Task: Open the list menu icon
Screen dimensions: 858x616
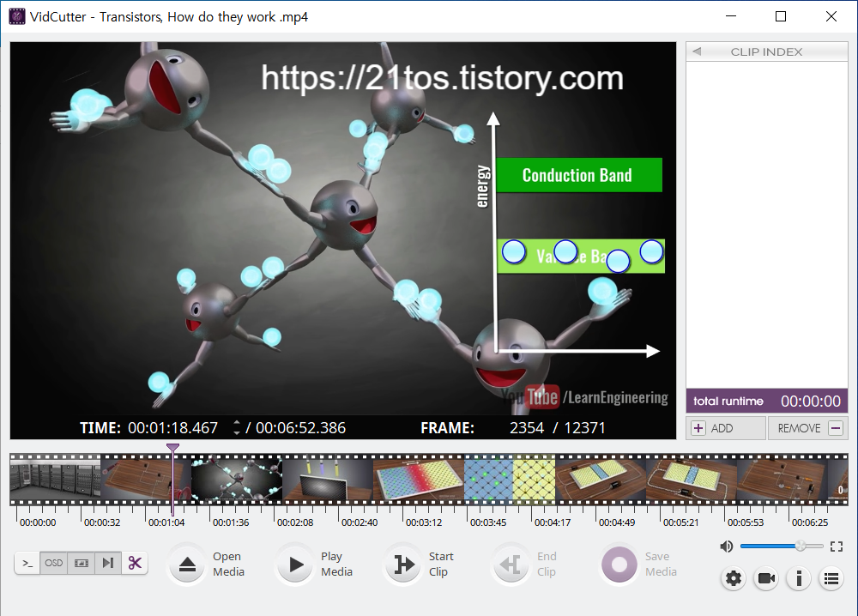Action: pyautogui.click(x=831, y=578)
